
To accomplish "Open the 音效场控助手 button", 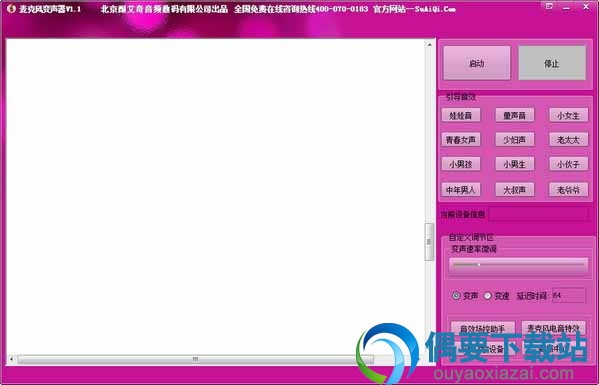I will pyautogui.click(x=482, y=328).
